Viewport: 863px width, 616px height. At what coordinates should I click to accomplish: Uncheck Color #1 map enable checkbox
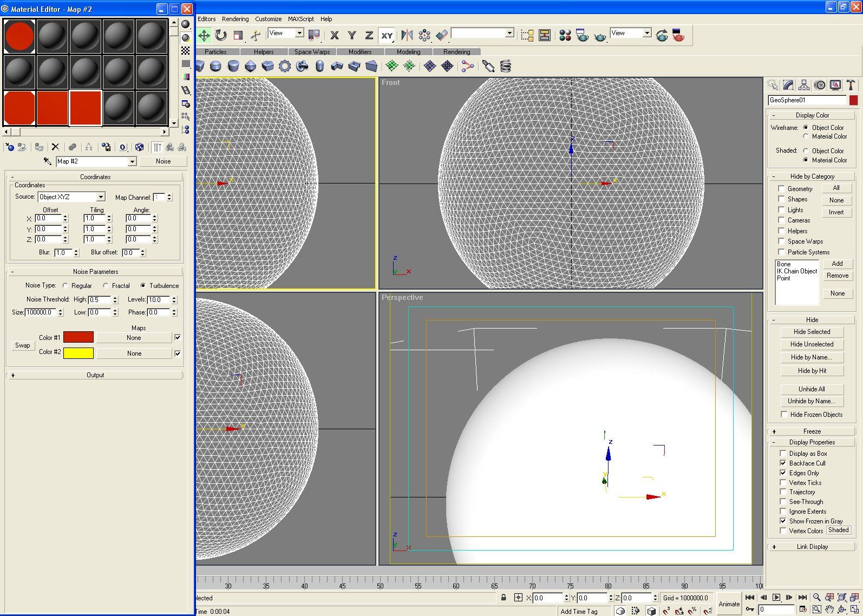coord(178,338)
